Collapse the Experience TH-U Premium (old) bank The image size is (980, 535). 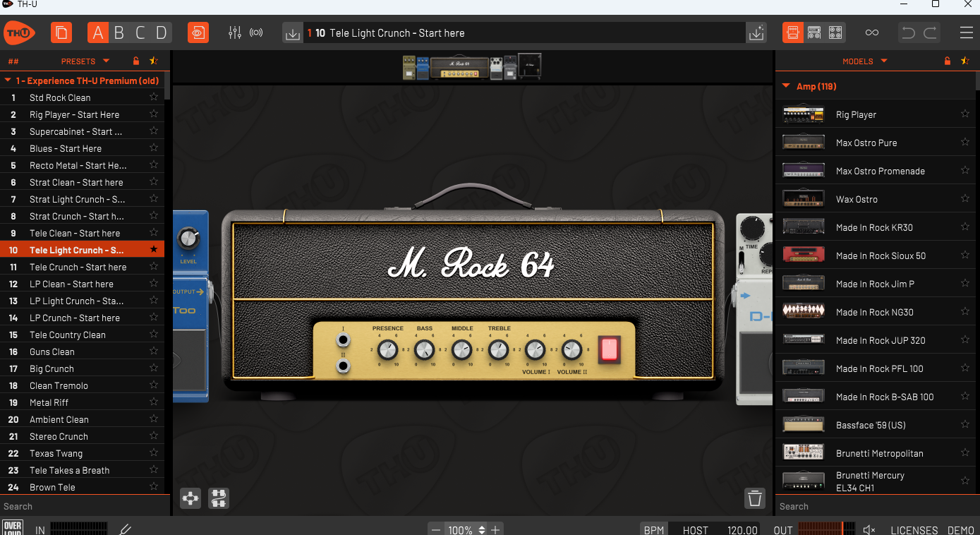pyautogui.click(x=8, y=80)
